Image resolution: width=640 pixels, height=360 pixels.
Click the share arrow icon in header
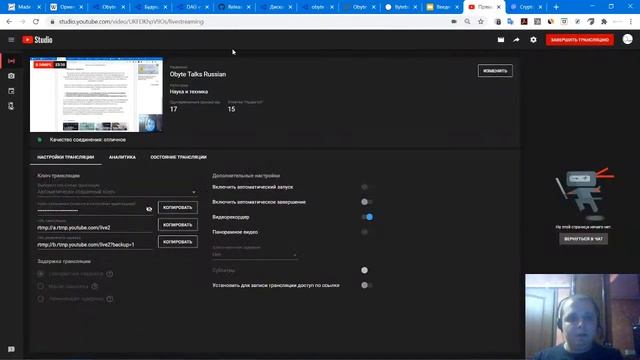(516, 40)
